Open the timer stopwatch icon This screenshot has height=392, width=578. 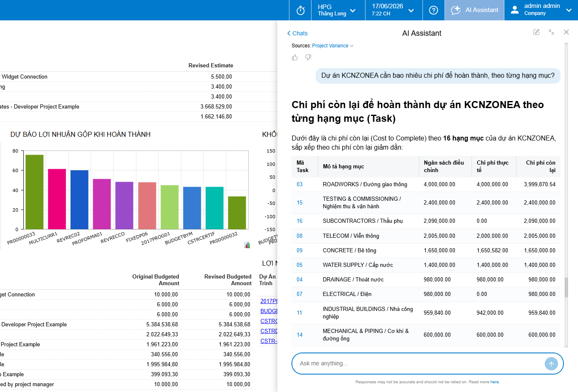[x=300, y=10]
